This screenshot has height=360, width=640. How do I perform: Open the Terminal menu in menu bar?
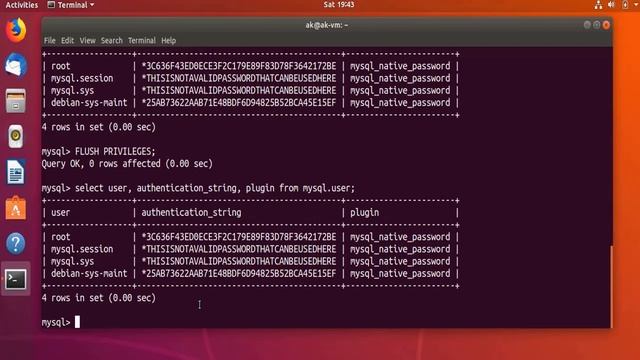(142, 40)
